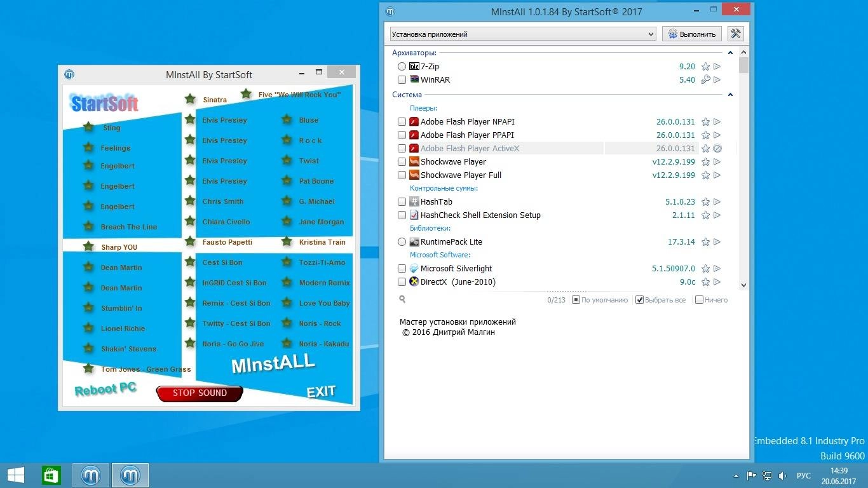Image resolution: width=868 pixels, height=488 pixels.
Task: Click the STOP SOUND button
Action: [x=200, y=393]
